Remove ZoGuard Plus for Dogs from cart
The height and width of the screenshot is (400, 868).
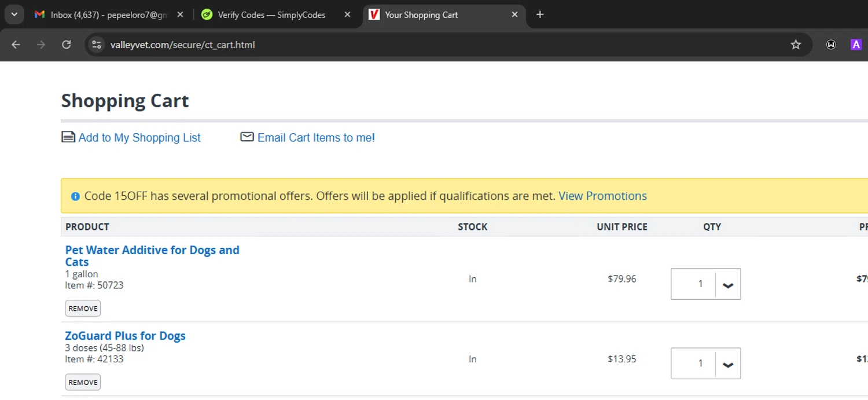(x=83, y=382)
